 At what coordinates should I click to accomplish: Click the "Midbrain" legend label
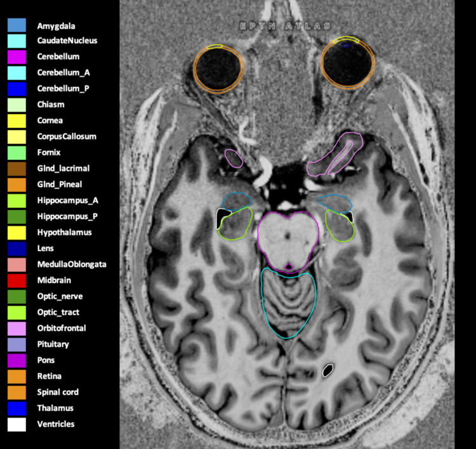pyautogui.click(x=54, y=280)
